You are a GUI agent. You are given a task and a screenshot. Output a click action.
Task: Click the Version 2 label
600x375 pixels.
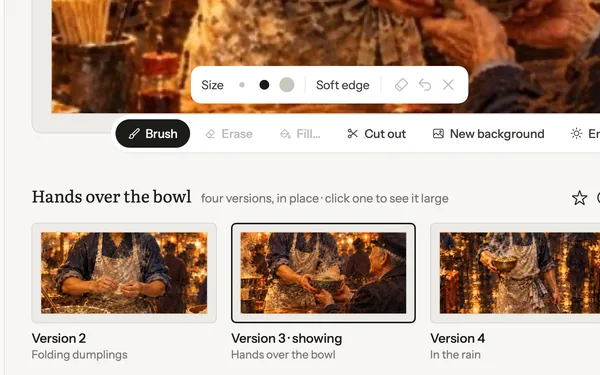tap(59, 338)
